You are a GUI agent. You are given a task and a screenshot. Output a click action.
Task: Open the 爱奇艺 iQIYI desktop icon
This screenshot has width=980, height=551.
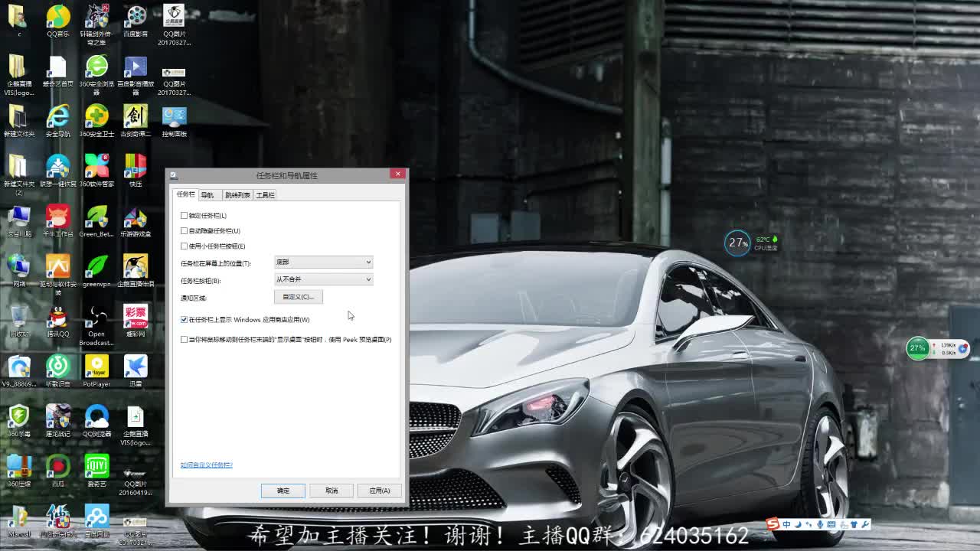[x=96, y=467]
